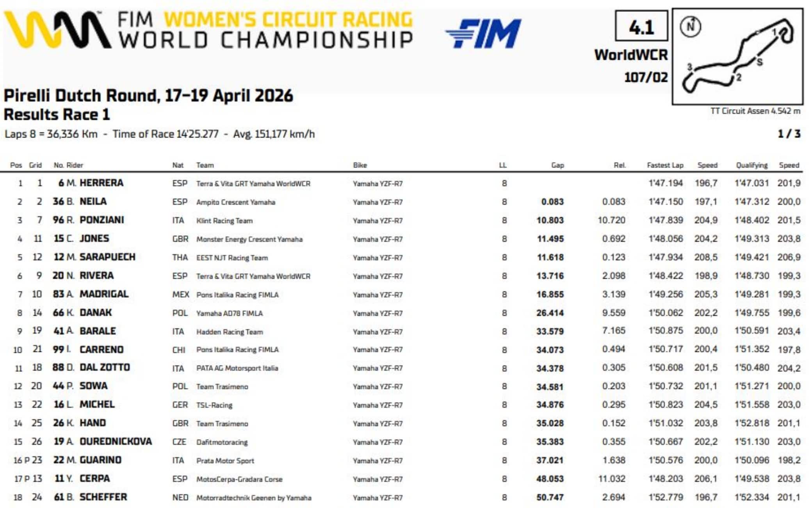This screenshot has width=812, height=508.
Task: Click the 'Team' column header
Action: coord(205,165)
